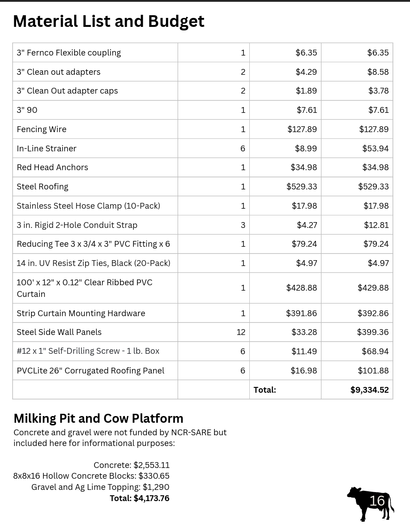Screen dimensions: 410x532
Task: Select the Fencing Wire item cell
Action: click(42, 129)
